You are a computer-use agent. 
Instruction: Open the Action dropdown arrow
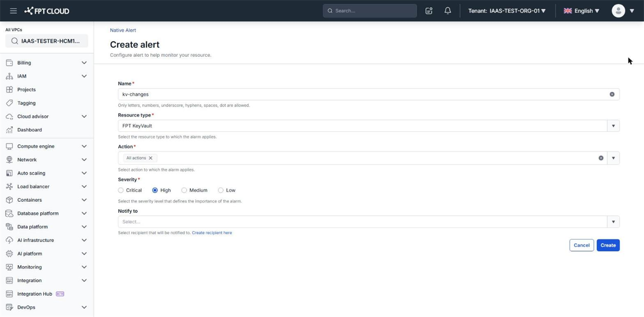coord(613,158)
